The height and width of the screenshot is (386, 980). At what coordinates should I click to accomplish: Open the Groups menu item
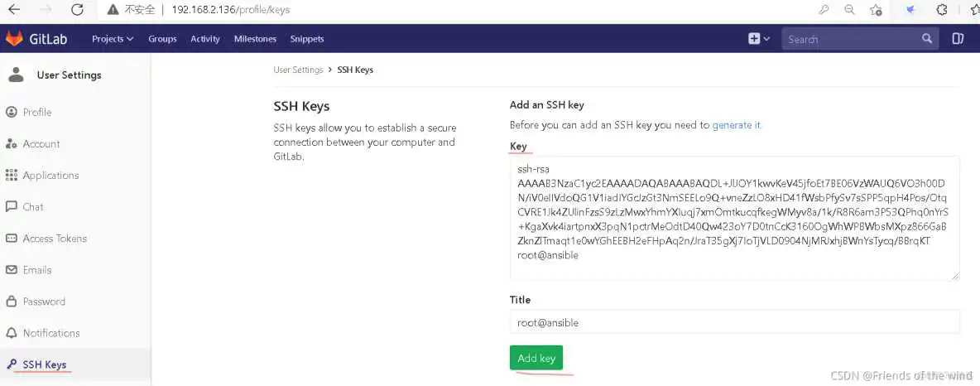coord(162,39)
